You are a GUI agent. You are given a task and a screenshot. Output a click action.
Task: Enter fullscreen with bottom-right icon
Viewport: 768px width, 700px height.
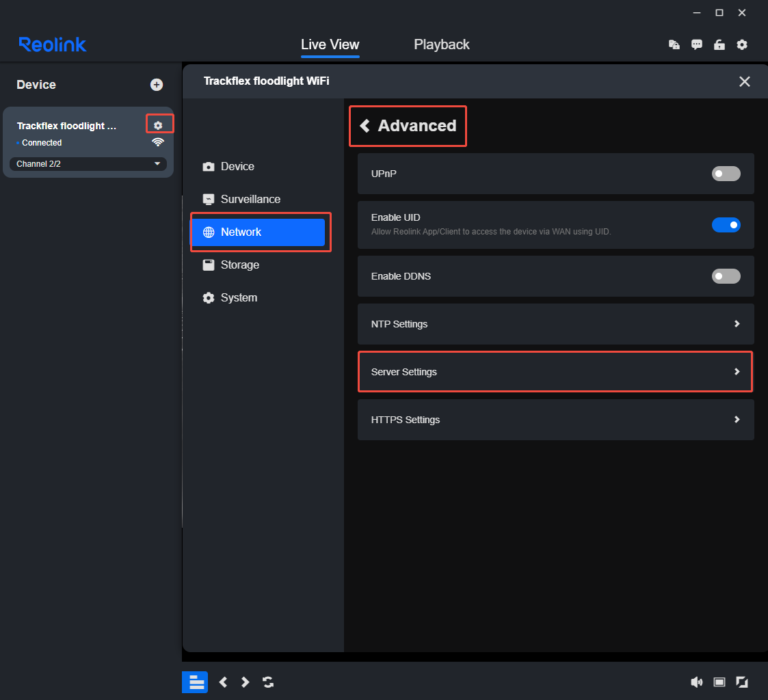[x=742, y=682]
